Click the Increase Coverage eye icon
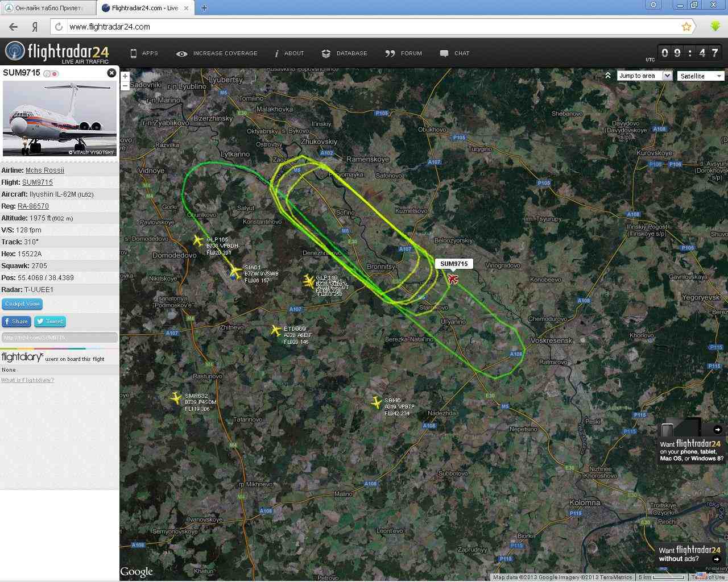This screenshot has height=582, width=728. click(181, 53)
